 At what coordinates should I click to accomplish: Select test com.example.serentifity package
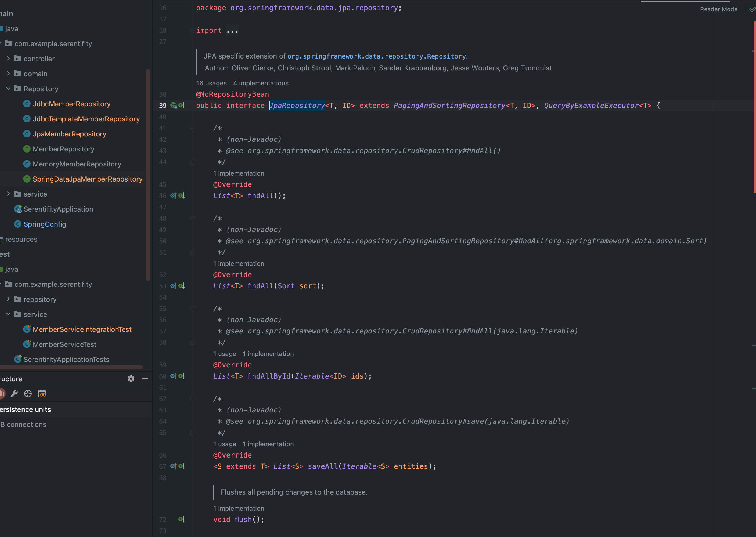click(x=53, y=284)
